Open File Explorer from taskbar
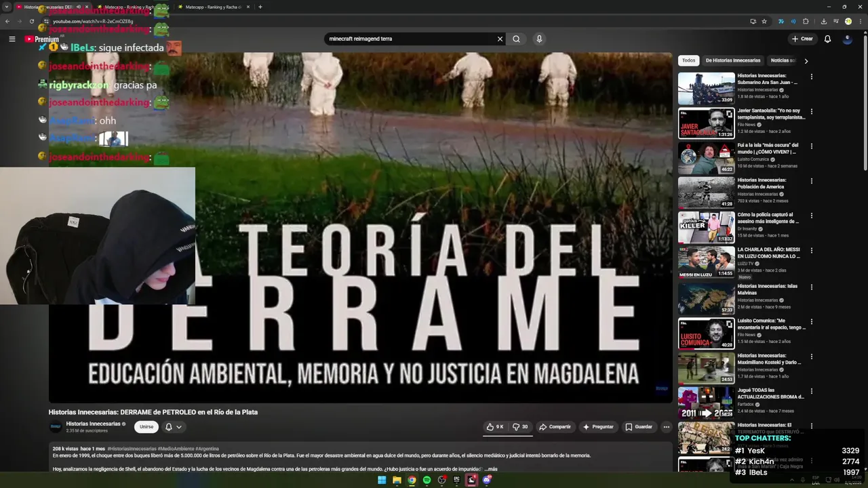Image resolution: width=868 pixels, height=488 pixels. tap(397, 480)
